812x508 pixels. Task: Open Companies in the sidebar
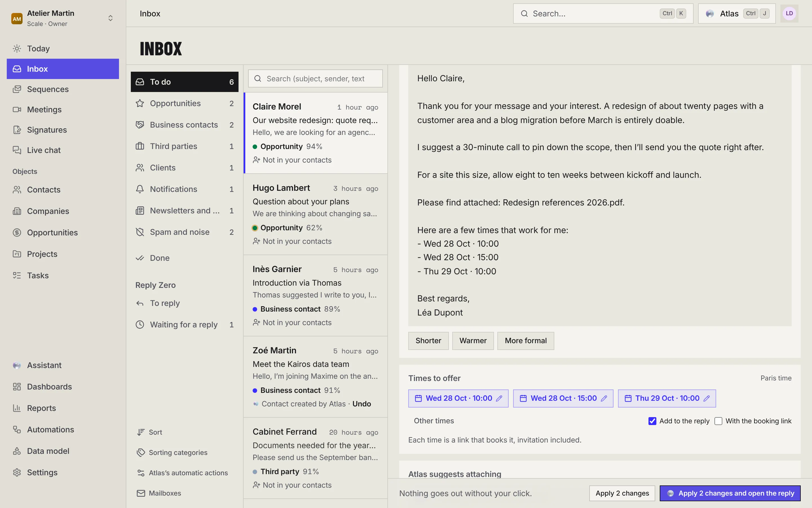click(x=63, y=211)
